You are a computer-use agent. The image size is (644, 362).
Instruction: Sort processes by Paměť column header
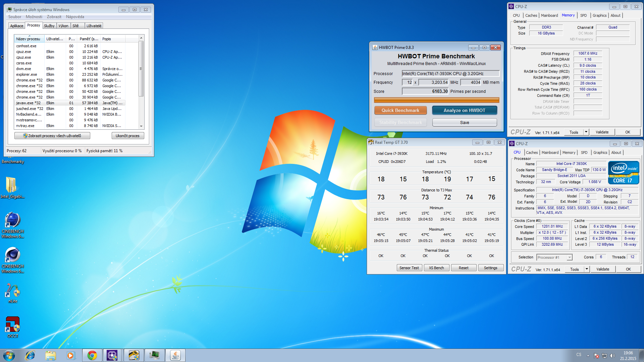pos(89,39)
